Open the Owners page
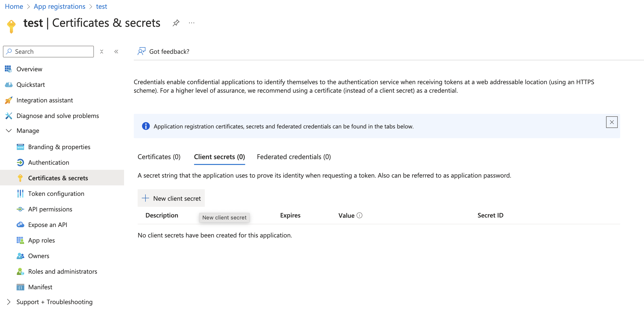 point(38,256)
